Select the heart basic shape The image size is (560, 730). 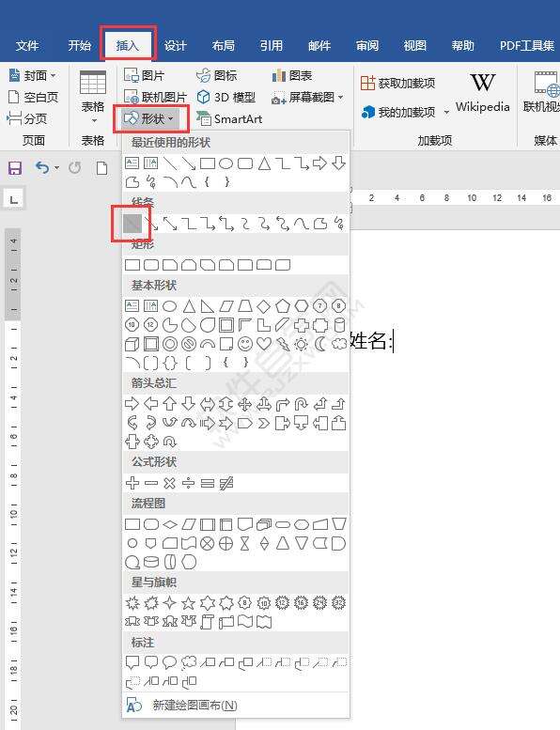pos(264,344)
